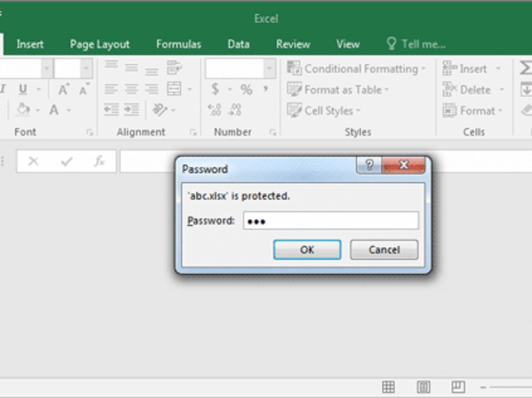Go to the Review tab
This screenshot has height=398, width=532.
[x=293, y=45]
